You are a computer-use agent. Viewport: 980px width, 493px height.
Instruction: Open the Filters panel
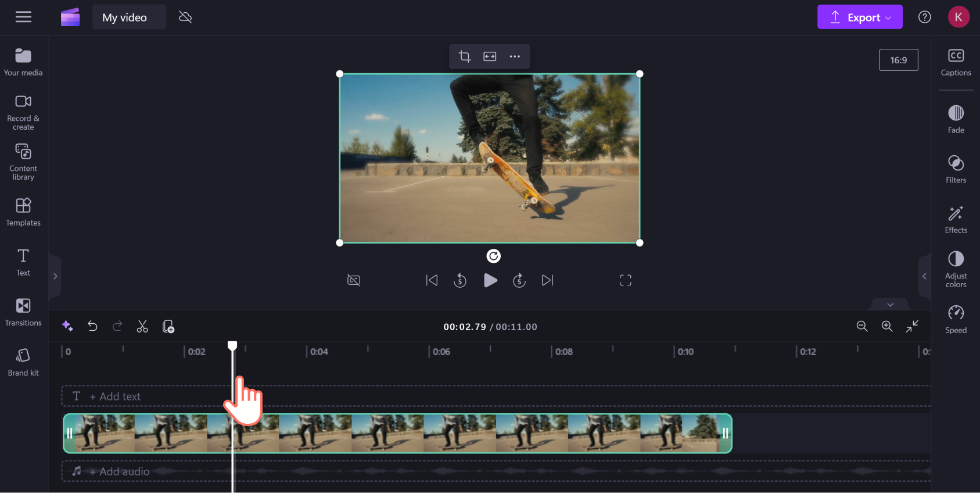click(956, 169)
